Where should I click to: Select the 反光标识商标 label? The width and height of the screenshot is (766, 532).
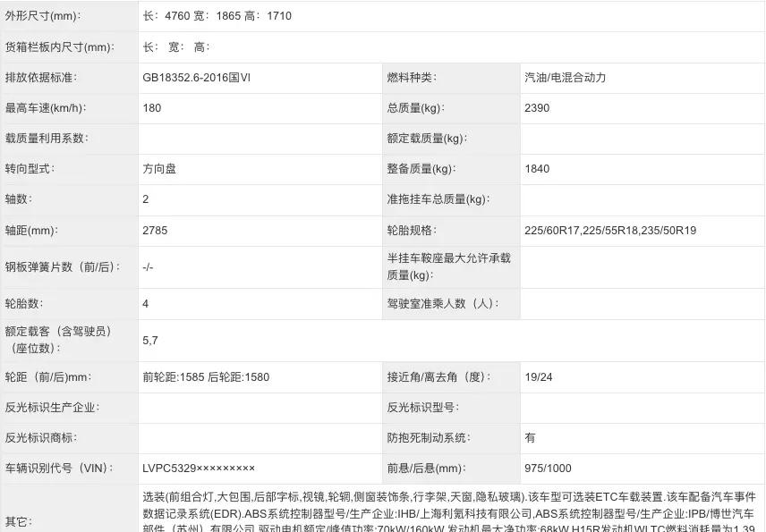pyautogui.click(x=41, y=438)
